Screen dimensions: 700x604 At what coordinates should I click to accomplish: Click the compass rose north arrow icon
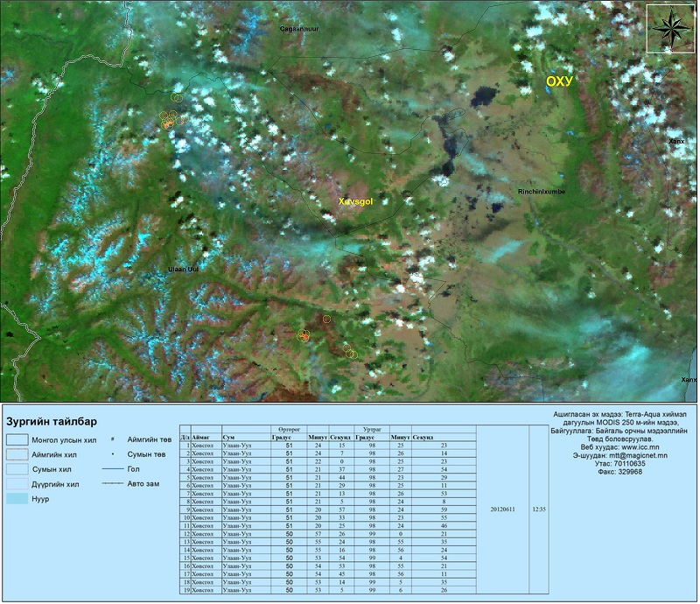click(671, 28)
